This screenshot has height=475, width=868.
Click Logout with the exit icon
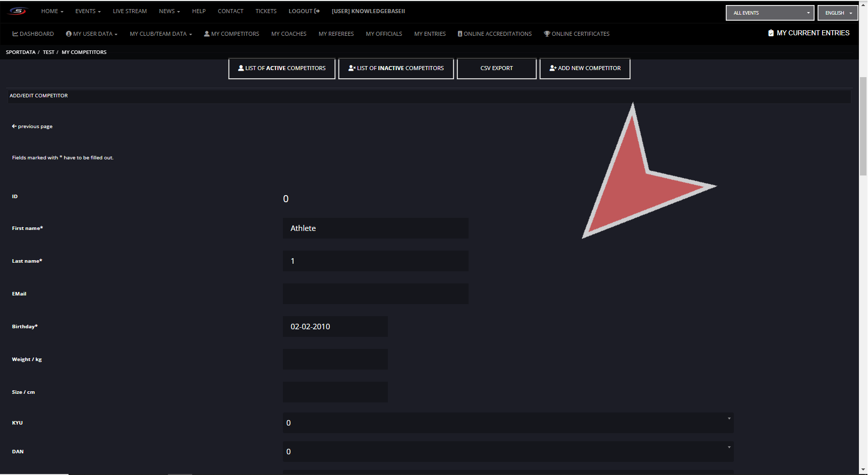click(304, 11)
